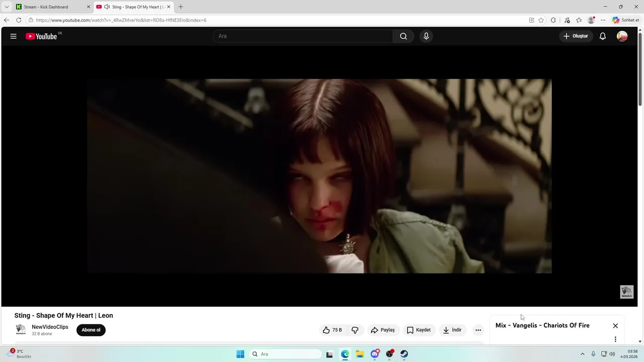644x362 pixels.
Task: Open the favorites list icon
Action: tap(579, 20)
